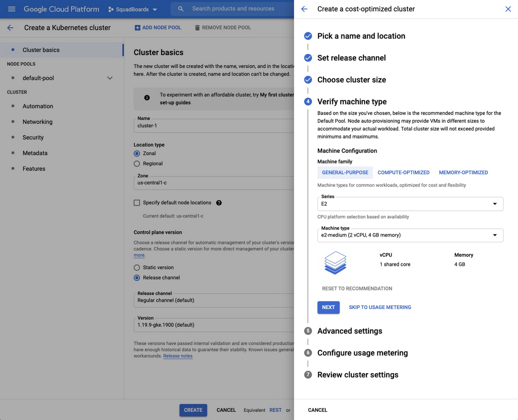
Task: Select the General-Purpose machine family tab
Action: point(345,172)
